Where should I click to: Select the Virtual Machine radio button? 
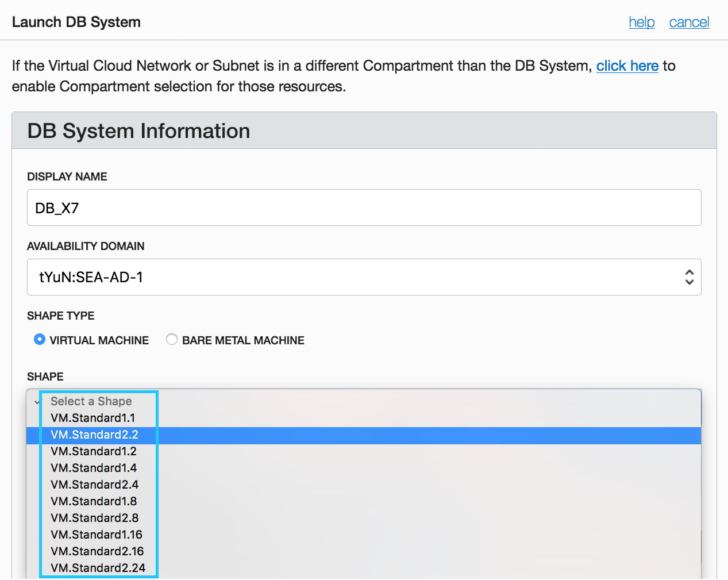coord(40,340)
